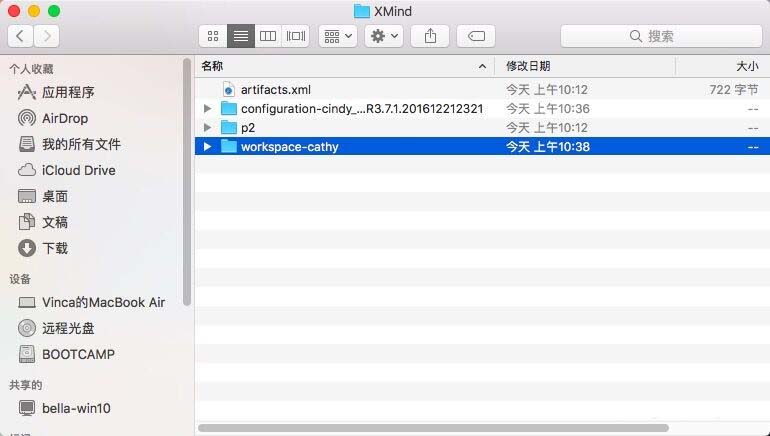Select the workspace-cathy folder name
The width and height of the screenshot is (770, 436).
[x=290, y=147]
